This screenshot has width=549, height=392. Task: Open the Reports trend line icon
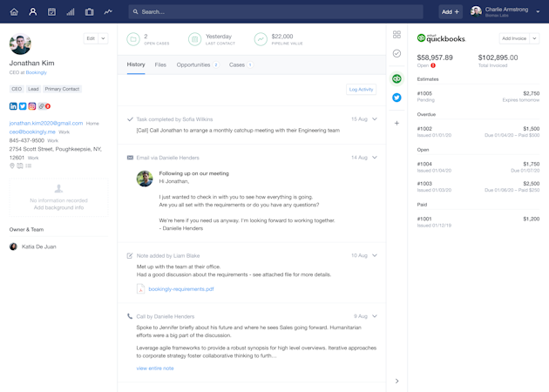click(108, 12)
